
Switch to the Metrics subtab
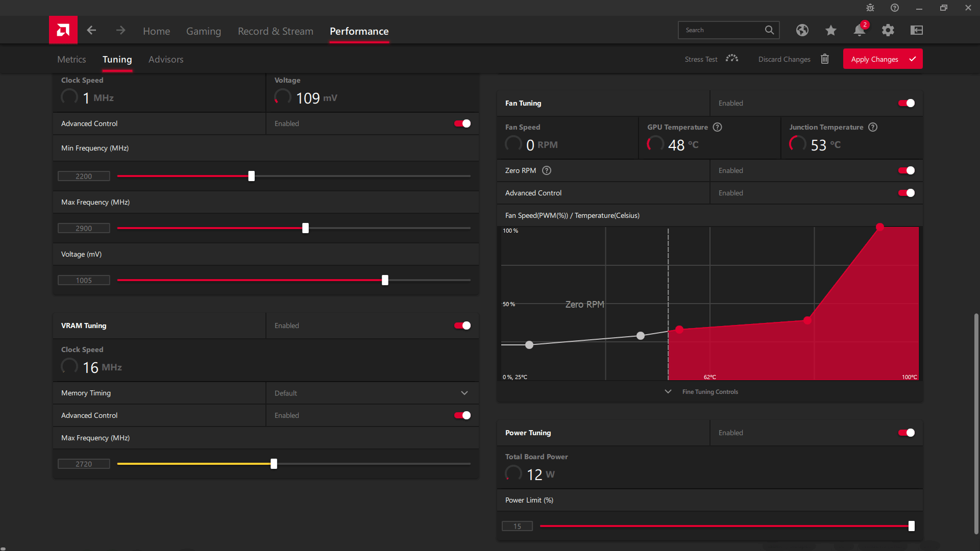[71, 59]
